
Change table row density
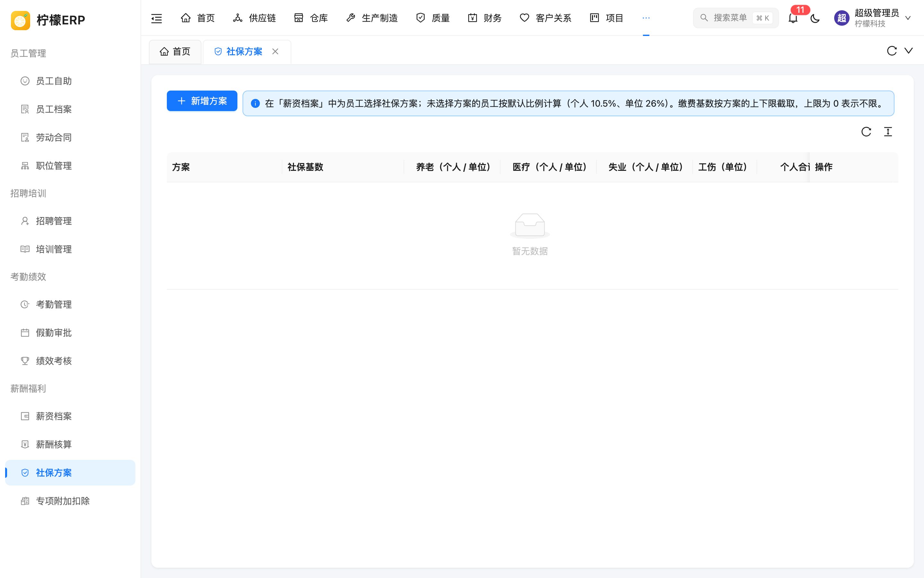(x=888, y=132)
